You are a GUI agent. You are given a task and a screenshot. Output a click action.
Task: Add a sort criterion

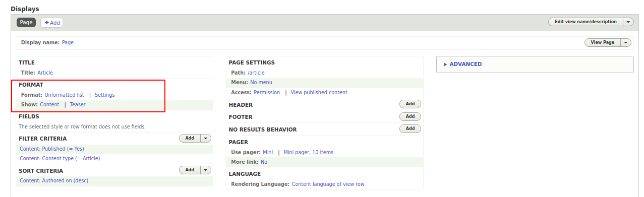(190, 170)
